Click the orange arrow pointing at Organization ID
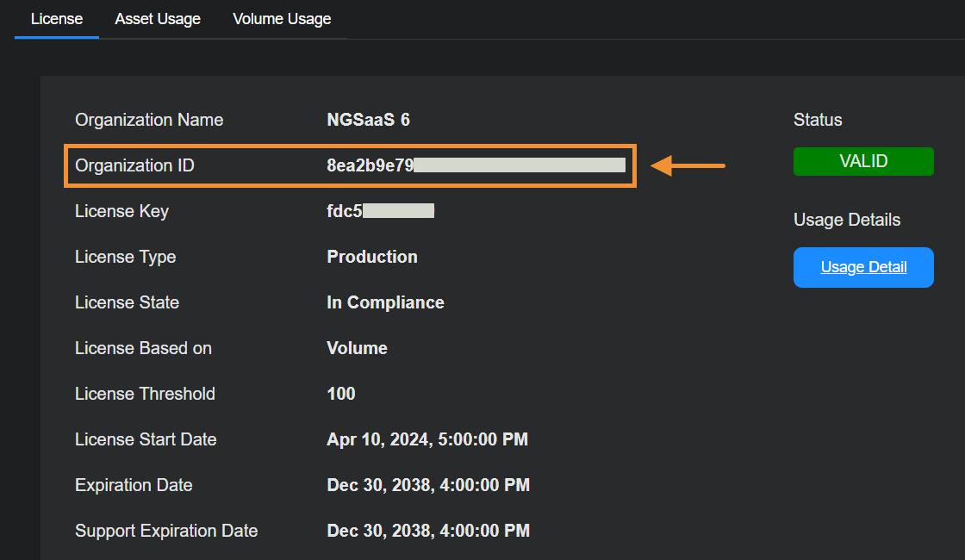The image size is (965, 560). 688,165
